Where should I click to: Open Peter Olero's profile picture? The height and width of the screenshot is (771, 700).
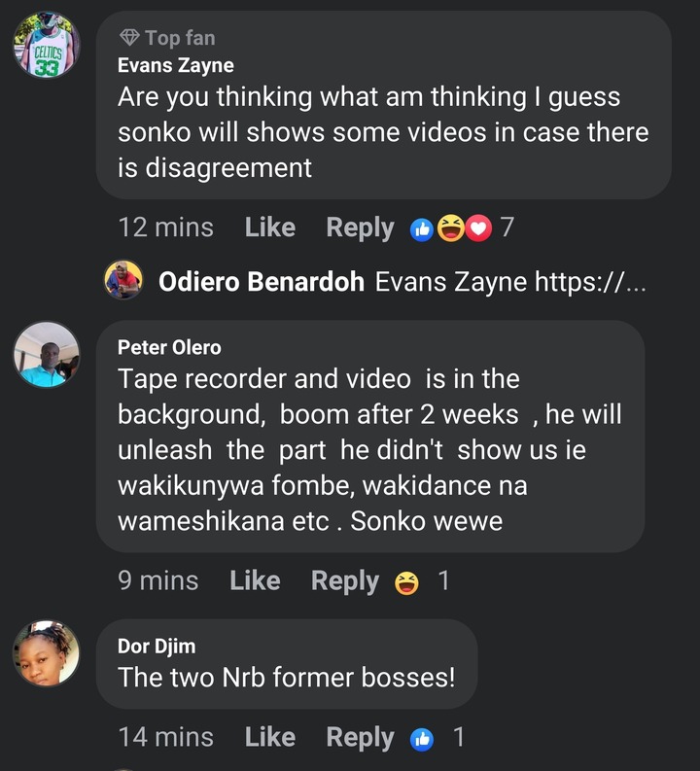pyautogui.click(x=46, y=355)
